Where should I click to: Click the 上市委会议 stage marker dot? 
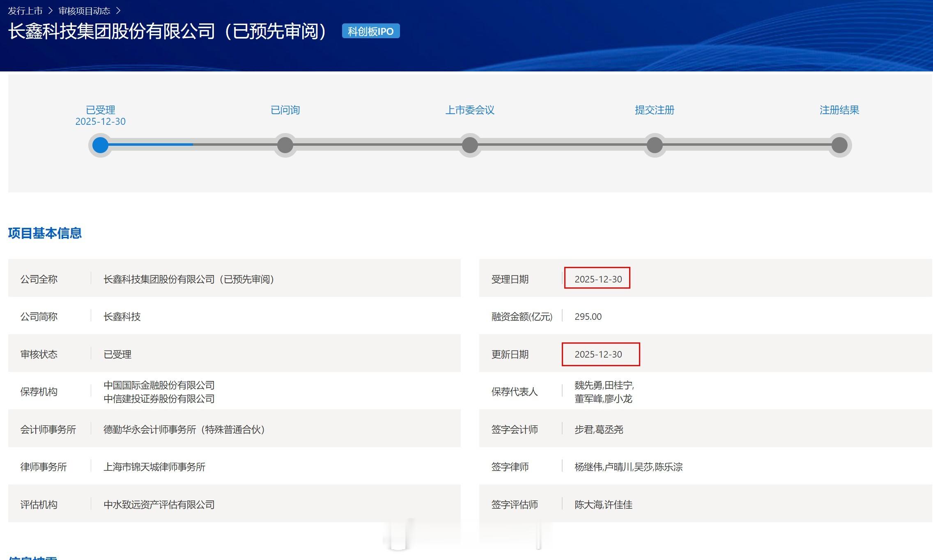click(x=470, y=145)
